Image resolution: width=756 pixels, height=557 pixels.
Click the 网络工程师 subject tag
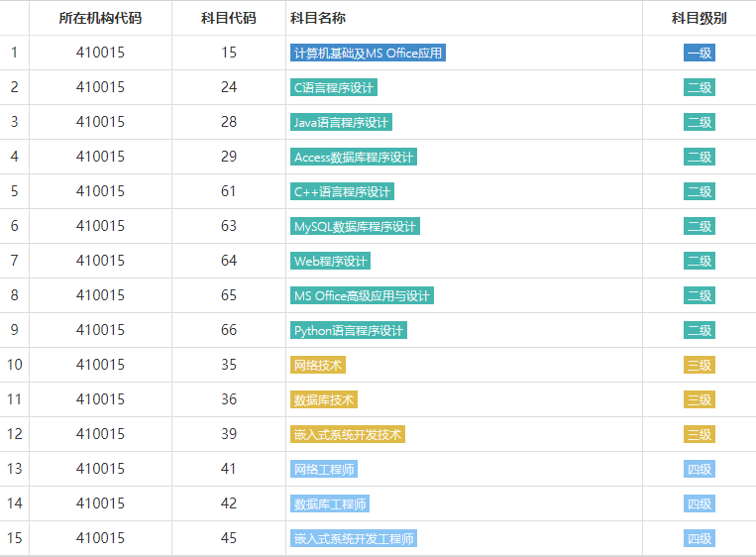[324, 469]
